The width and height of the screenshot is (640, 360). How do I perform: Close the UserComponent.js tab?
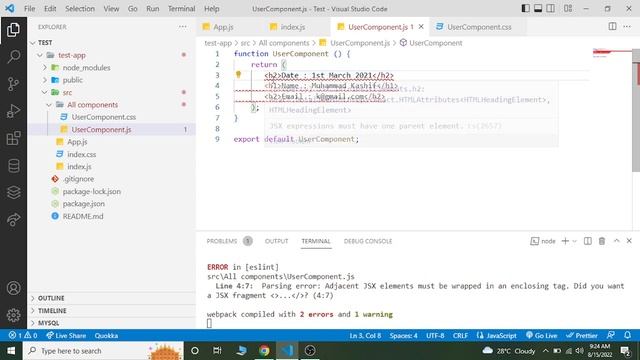(421, 27)
